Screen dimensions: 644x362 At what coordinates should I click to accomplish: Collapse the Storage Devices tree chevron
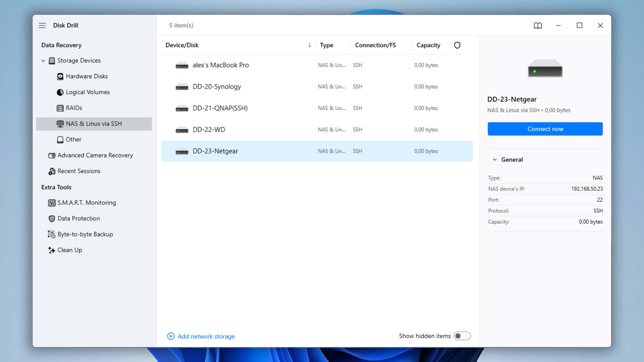click(43, 61)
